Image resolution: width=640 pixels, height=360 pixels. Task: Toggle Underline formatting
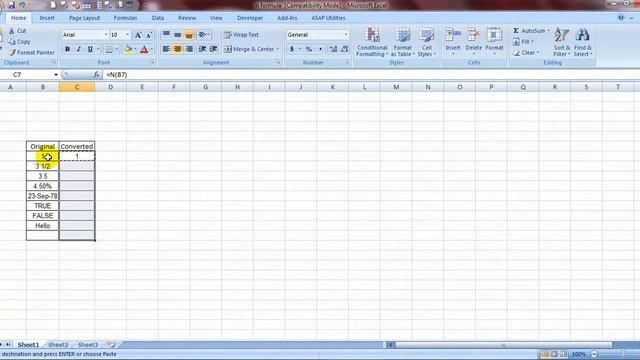pyautogui.click(x=90, y=49)
